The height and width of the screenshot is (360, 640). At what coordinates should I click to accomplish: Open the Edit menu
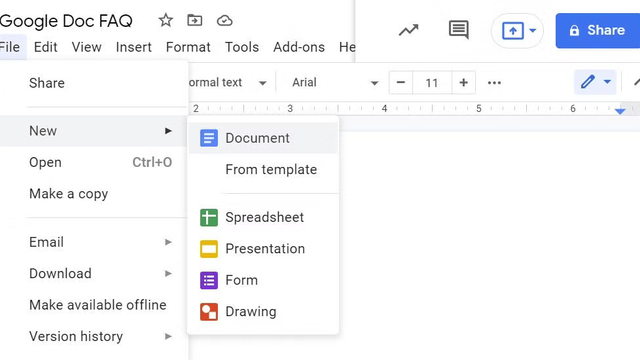[45, 47]
